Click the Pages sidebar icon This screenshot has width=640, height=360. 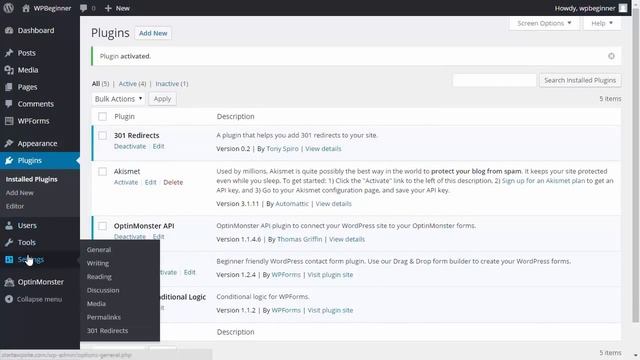[9, 87]
